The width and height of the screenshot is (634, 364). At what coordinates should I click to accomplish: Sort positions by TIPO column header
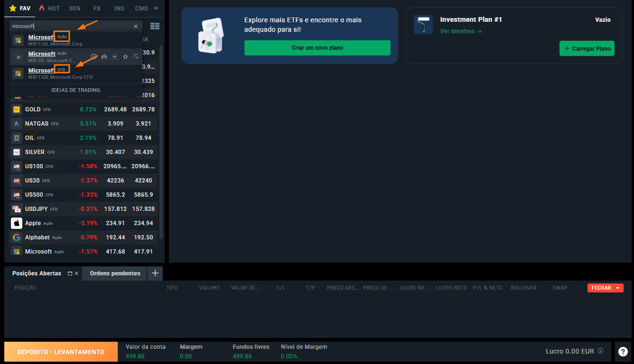172,288
